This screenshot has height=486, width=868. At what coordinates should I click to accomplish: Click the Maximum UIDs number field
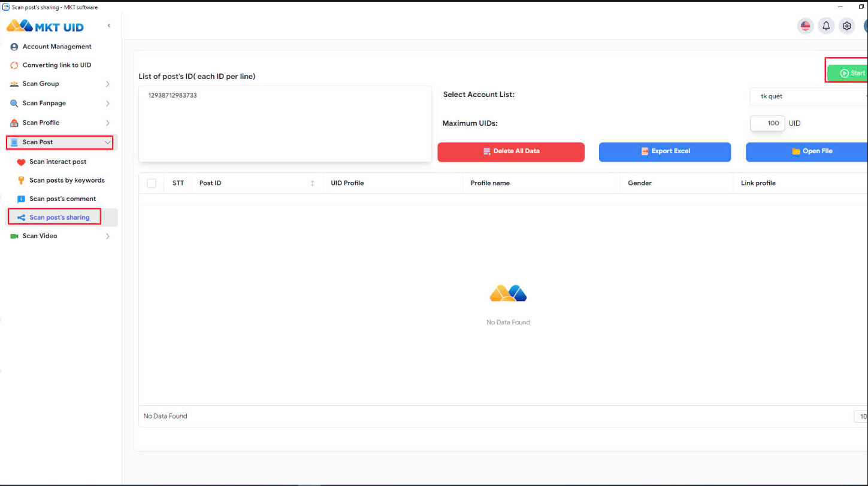(x=767, y=123)
